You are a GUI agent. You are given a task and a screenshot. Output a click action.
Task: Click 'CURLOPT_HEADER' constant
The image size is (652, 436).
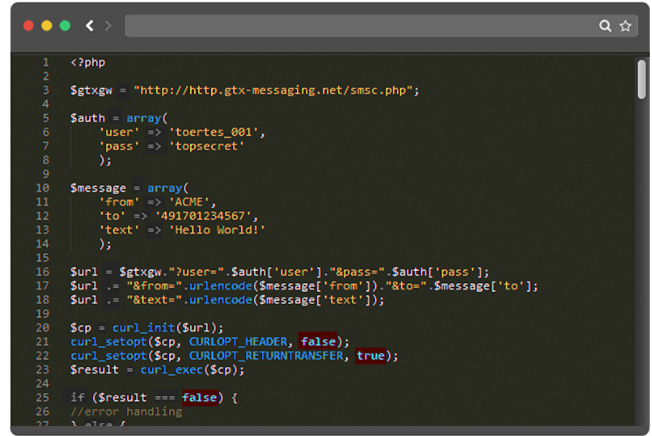pos(238,342)
